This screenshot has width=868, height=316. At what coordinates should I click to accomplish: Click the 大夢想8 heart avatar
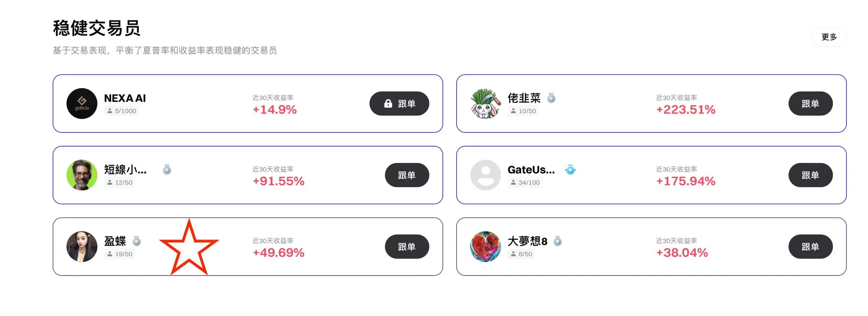(485, 247)
